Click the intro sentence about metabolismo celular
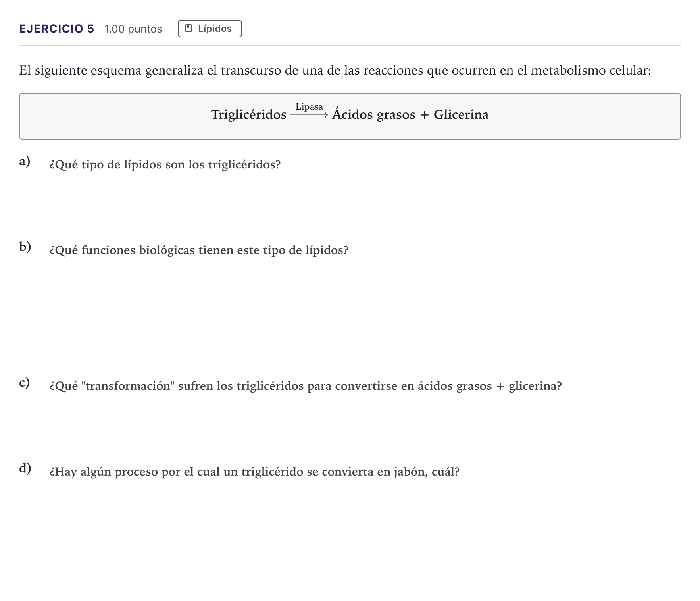The height and width of the screenshot is (601, 700). [x=335, y=70]
